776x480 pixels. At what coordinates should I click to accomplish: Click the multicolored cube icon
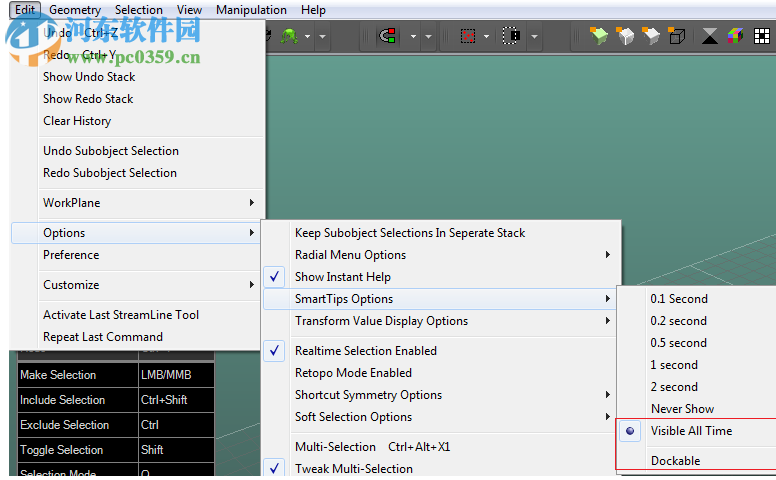[x=735, y=36]
